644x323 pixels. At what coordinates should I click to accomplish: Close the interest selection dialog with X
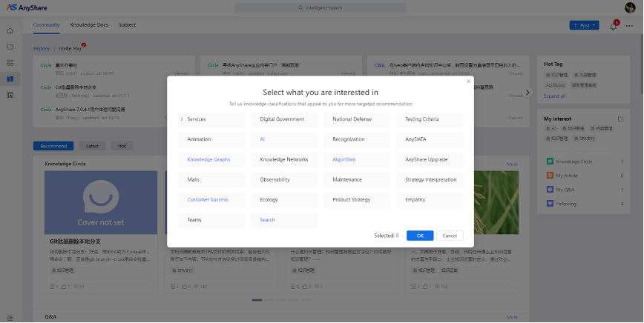coord(468,81)
